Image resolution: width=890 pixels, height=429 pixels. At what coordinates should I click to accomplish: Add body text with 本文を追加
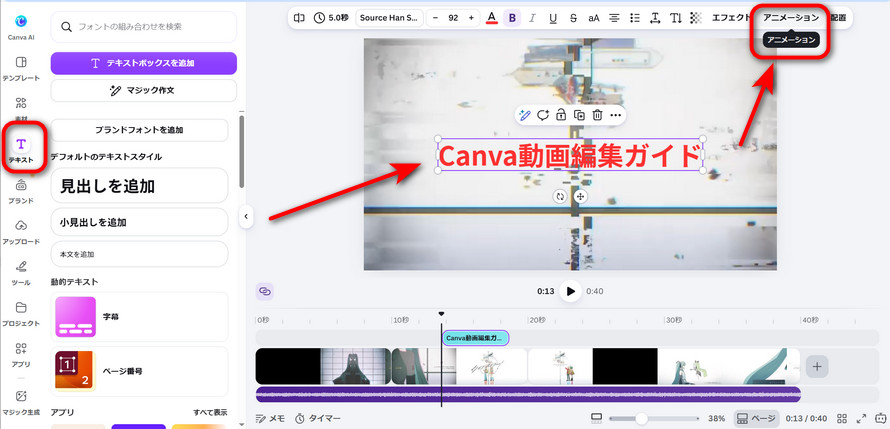click(139, 254)
